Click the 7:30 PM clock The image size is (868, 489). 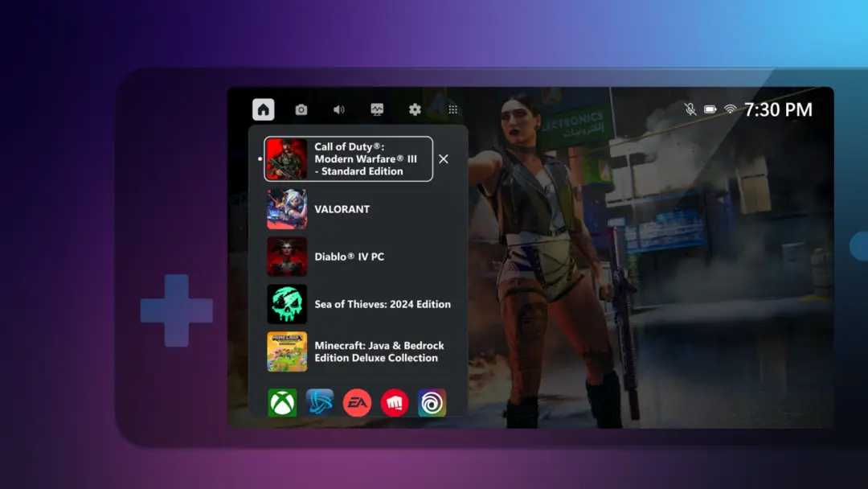(x=778, y=109)
